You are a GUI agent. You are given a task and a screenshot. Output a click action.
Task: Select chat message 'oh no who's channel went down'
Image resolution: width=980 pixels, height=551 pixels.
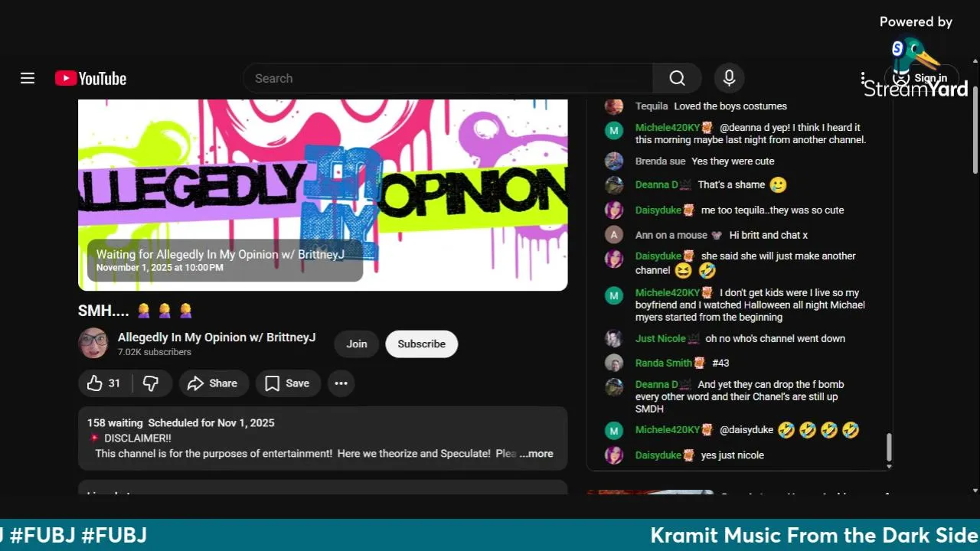click(775, 338)
